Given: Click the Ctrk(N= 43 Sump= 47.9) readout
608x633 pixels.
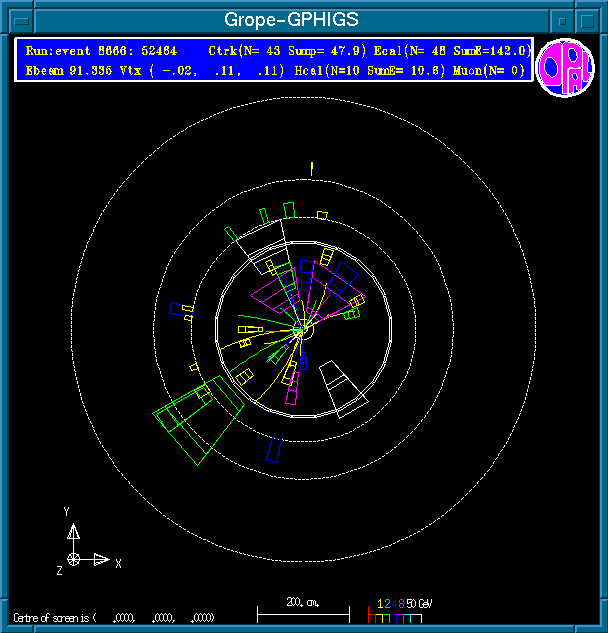Looking at the screenshot, I should 288,51.
